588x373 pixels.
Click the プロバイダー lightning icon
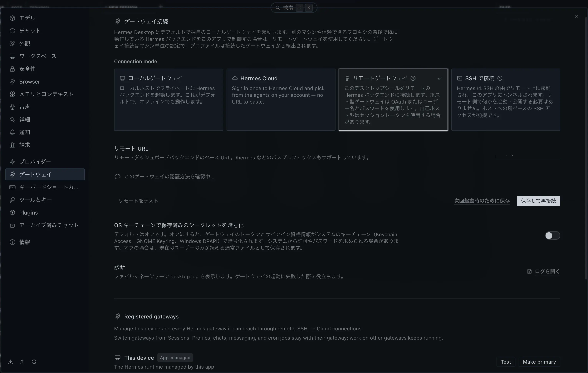point(12,162)
